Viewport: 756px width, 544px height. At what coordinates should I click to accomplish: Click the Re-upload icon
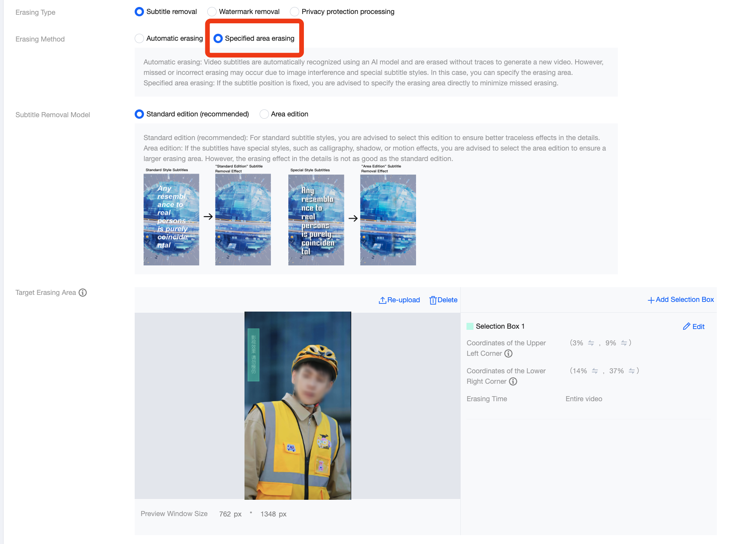[382, 300]
